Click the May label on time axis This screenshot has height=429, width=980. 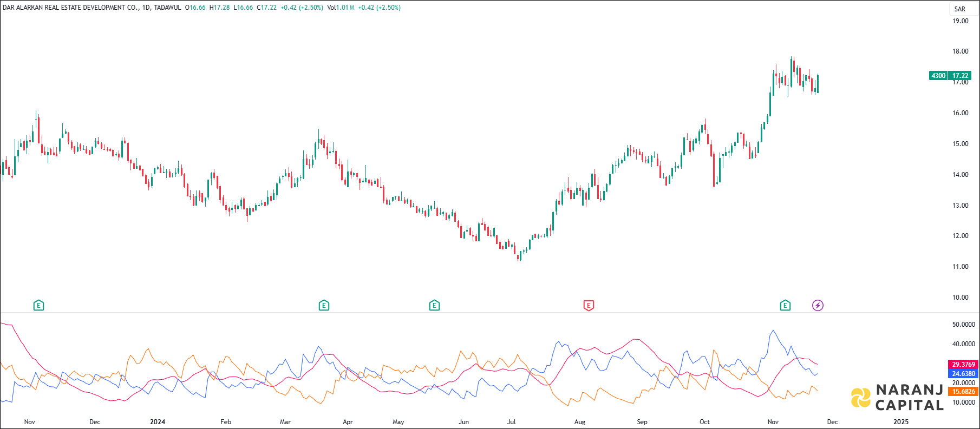[x=398, y=422]
